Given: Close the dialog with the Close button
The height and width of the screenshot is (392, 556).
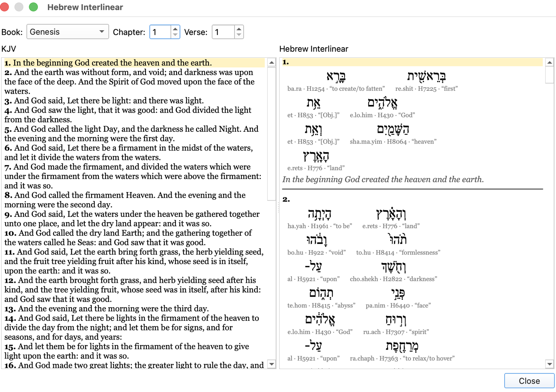Looking at the screenshot, I should click(x=529, y=381).
